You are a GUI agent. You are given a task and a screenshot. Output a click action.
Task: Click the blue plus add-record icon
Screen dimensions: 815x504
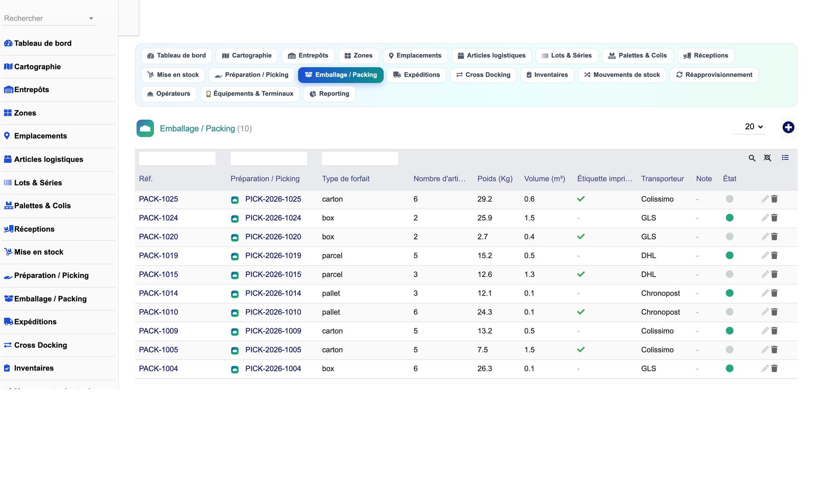tap(788, 127)
